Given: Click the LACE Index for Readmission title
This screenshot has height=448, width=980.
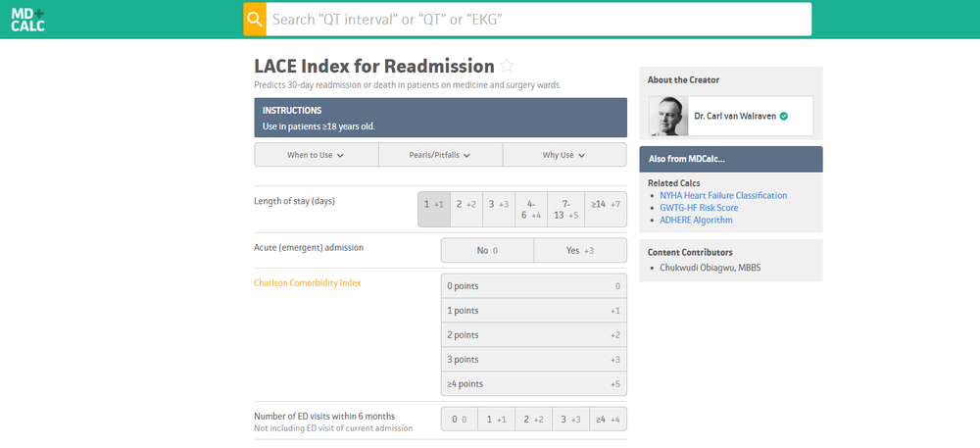Looking at the screenshot, I should 374,66.
